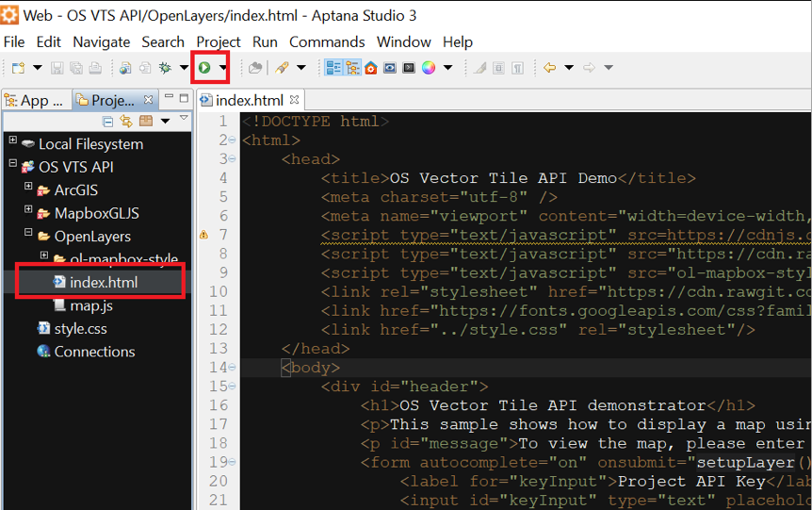Open the Project Explorer view menu triangle
The width and height of the screenshot is (812, 510).
[184, 118]
